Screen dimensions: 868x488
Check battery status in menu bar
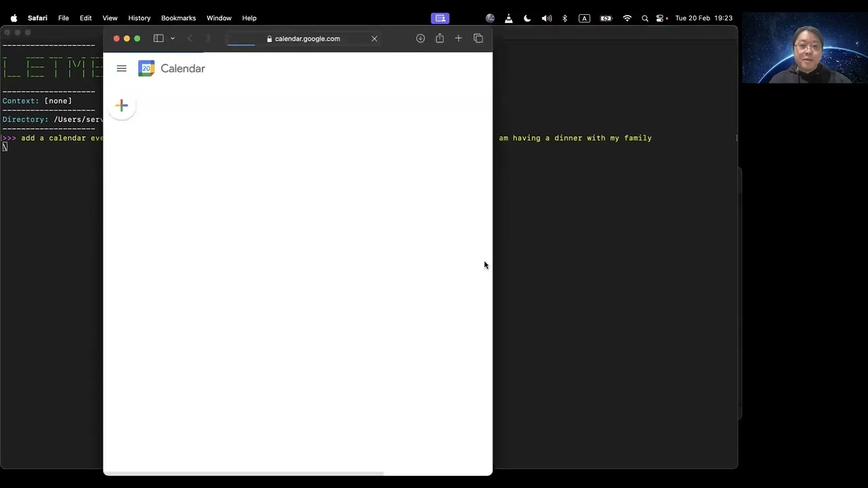click(x=606, y=18)
